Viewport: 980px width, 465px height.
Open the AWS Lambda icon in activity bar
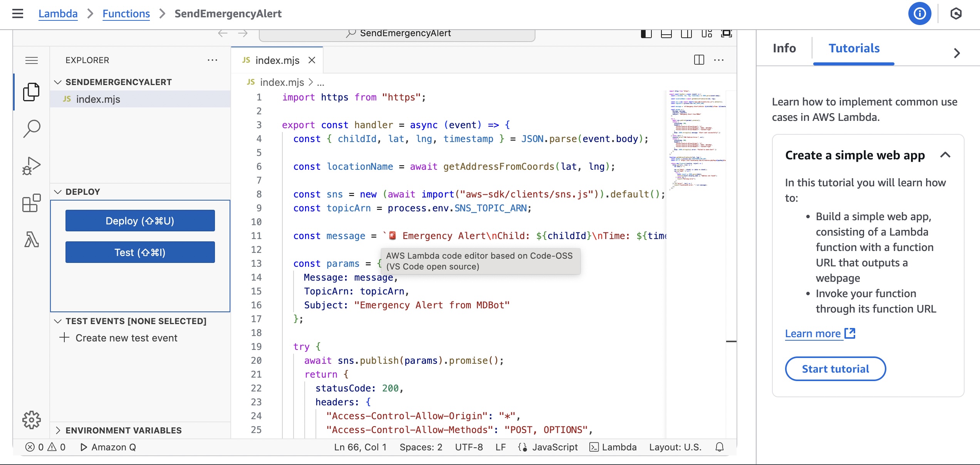coord(31,239)
